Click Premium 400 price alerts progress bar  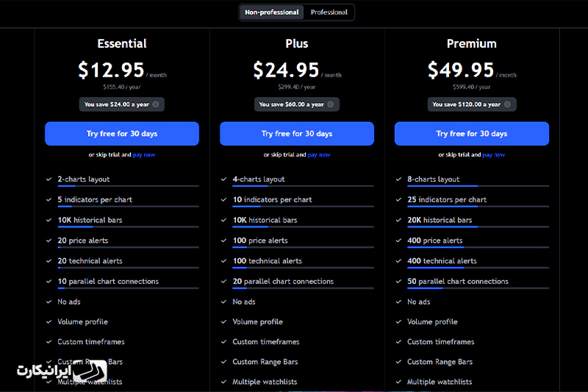[x=478, y=247]
